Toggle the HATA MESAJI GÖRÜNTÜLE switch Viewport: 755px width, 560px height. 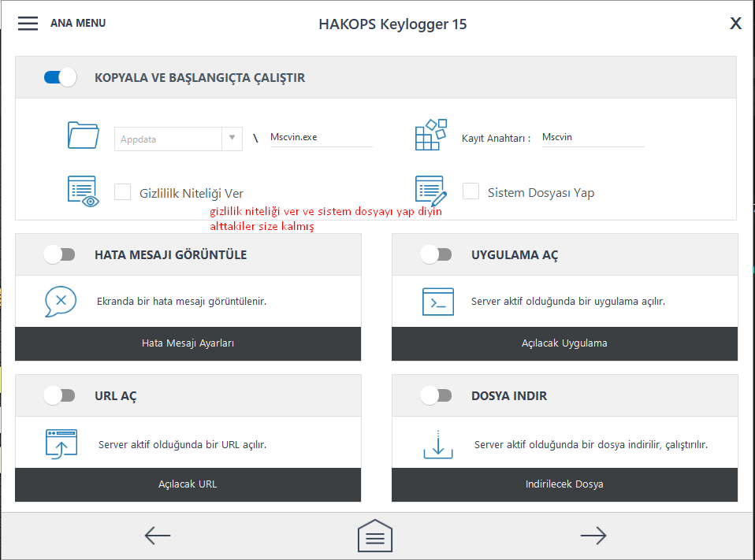59,254
